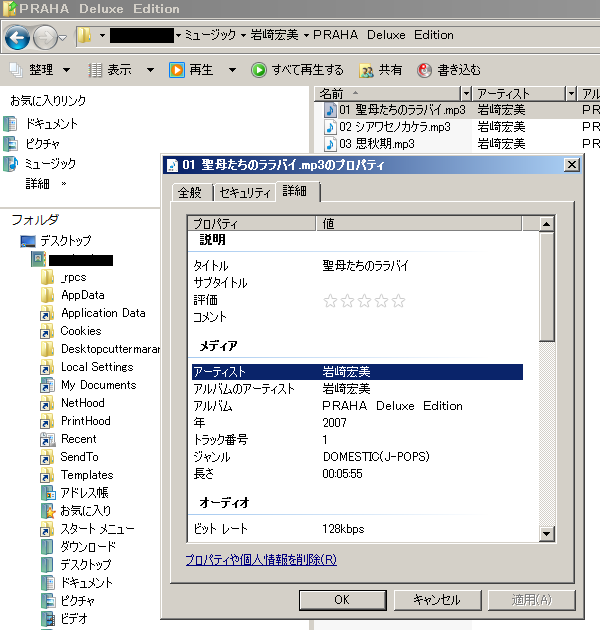Select ダウンロード folder in tree
600x630 pixels.
click(x=88, y=546)
